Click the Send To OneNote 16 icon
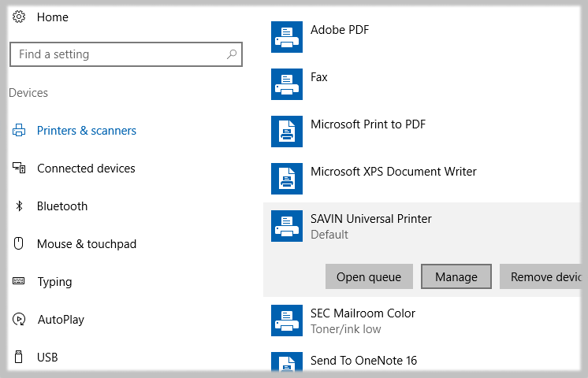 click(x=287, y=364)
